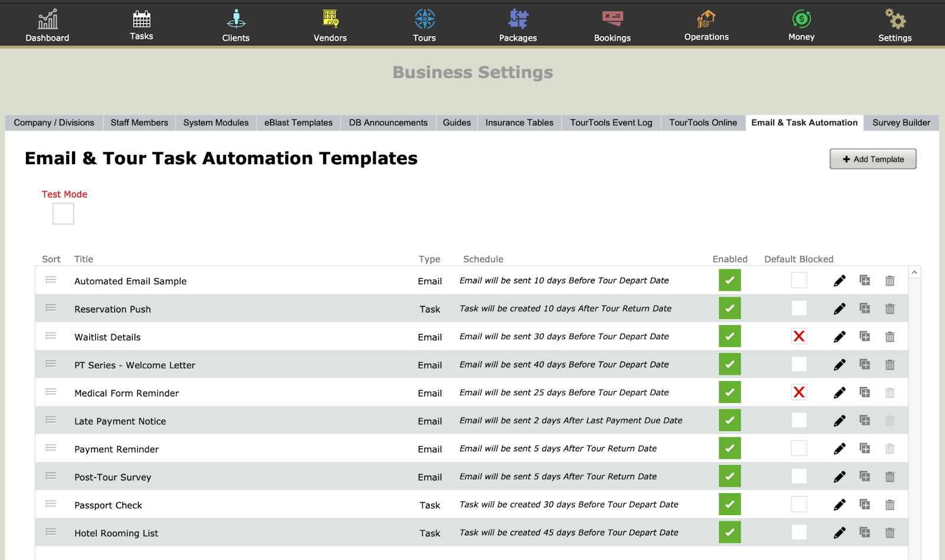The width and height of the screenshot is (945, 560).
Task: Click the scroll up arrow of list
Action: click(914, 272)
